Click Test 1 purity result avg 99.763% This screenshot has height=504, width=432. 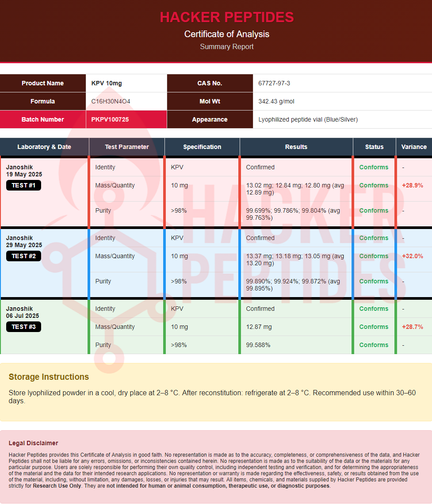pos(293,214)
